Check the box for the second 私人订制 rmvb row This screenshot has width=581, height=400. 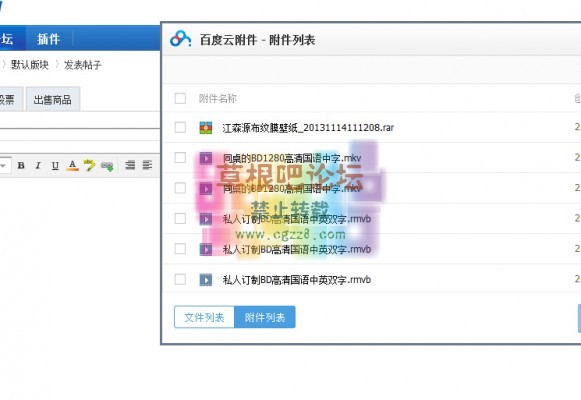coord(180,249)
